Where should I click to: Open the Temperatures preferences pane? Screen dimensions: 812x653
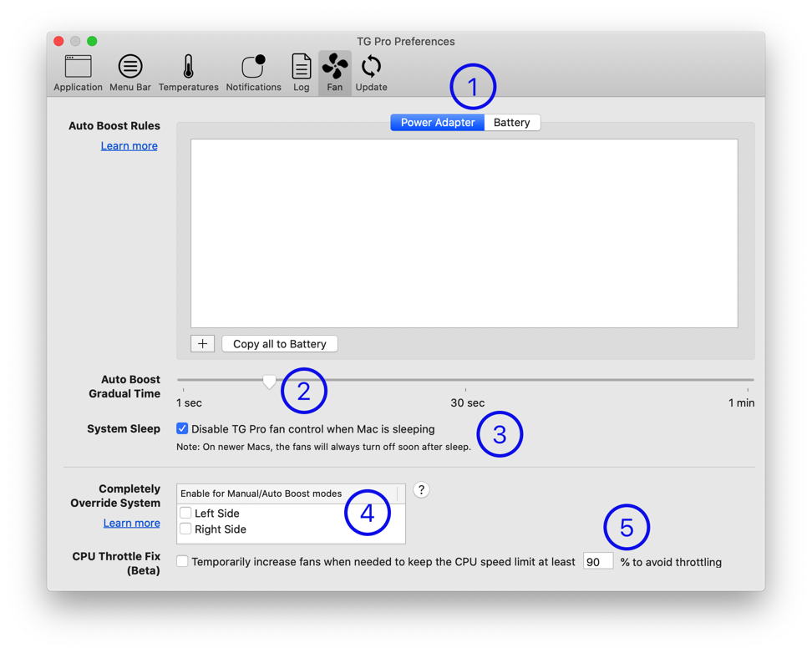point(189,73)
